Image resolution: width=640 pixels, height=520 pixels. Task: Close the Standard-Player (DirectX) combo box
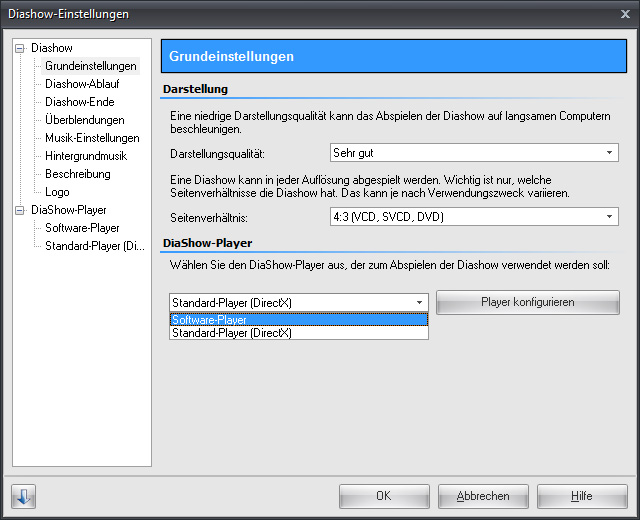pyautogui.click(x=419, y=302)
